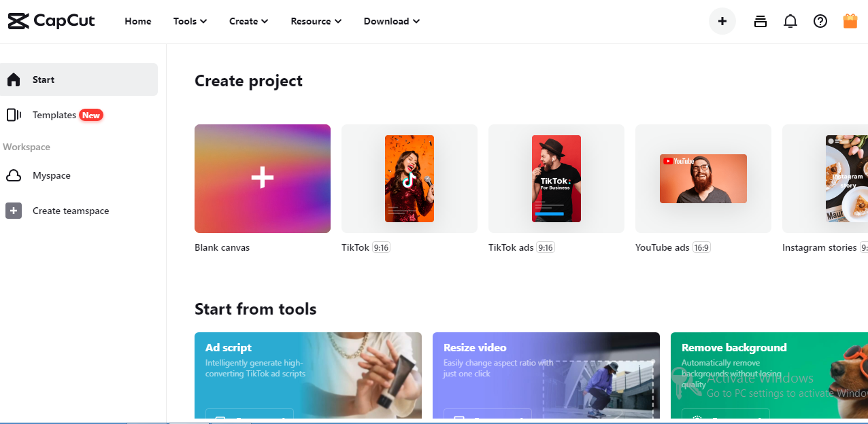Click the Start home icon in the sidebar
The width and height of the screenshot is (868, 424).
(x=14, y=79)
